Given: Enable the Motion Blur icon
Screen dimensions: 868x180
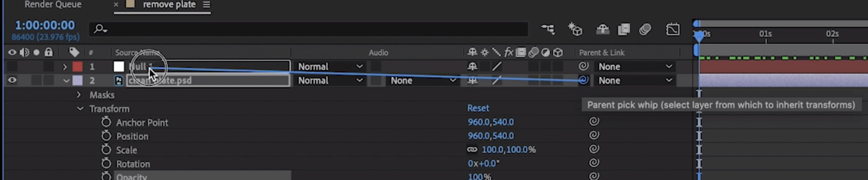Looking at the screenshot, I should pyautogui.click(x=645, y=29).
